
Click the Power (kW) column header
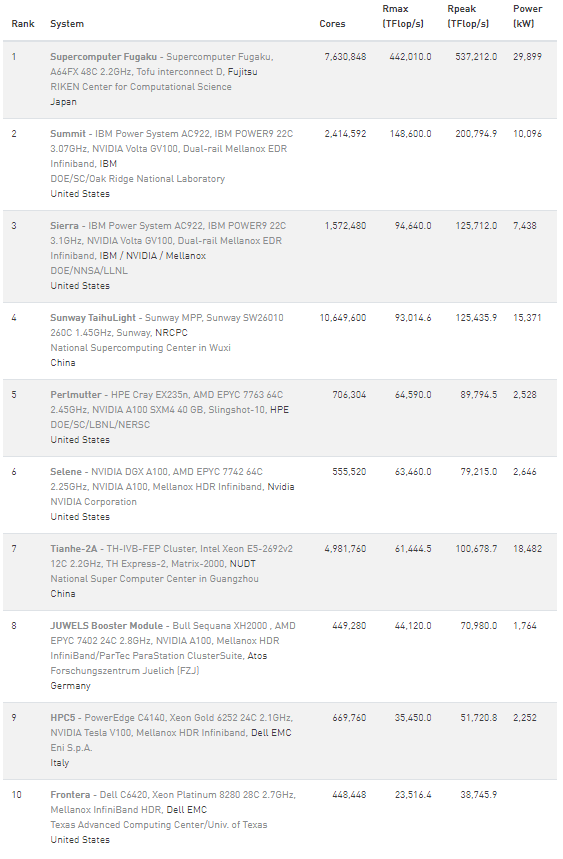point(528,16)
